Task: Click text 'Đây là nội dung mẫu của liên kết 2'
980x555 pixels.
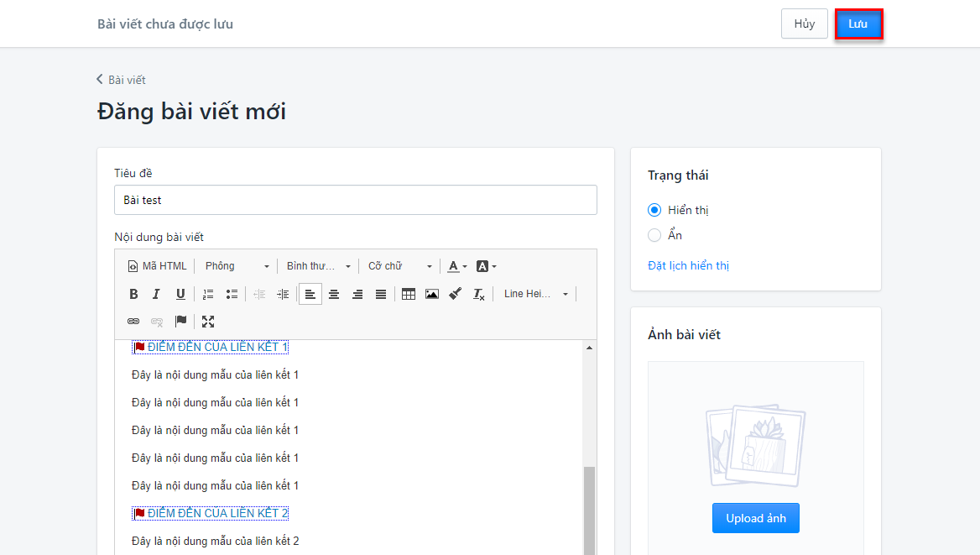Action: coord(216,542)
